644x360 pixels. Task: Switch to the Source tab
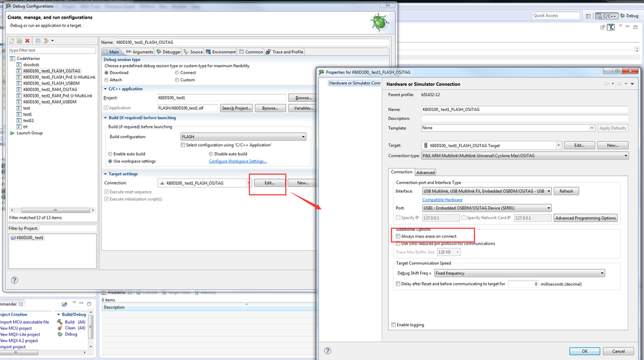pos(193,52)
